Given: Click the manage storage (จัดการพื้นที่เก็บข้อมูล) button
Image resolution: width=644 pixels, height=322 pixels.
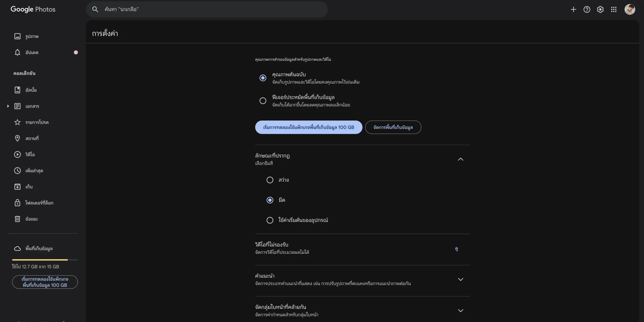Looking at the screenshot, I should pyautogui.click(x=393, y=127).
